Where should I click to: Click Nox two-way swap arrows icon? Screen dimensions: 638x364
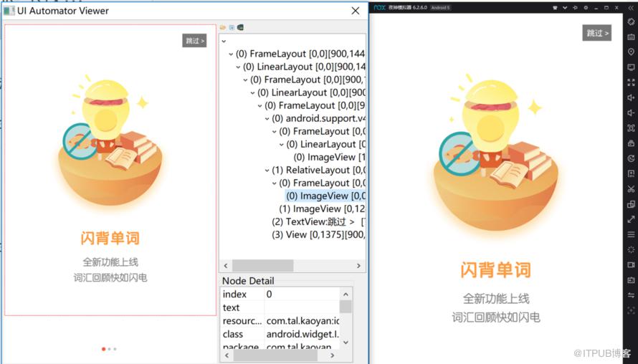point(631,295)
